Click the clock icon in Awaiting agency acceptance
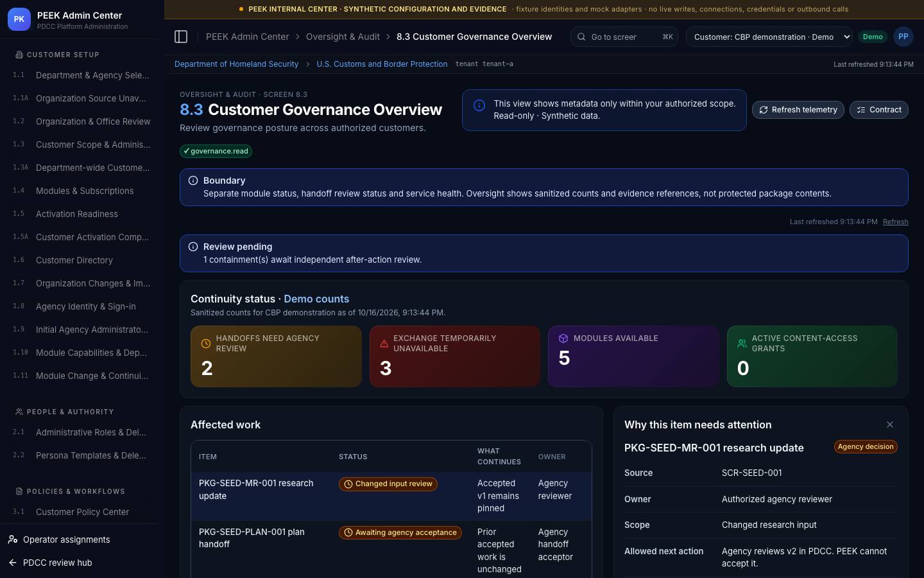Screen dimensions: 924x578 pos(348,532)
